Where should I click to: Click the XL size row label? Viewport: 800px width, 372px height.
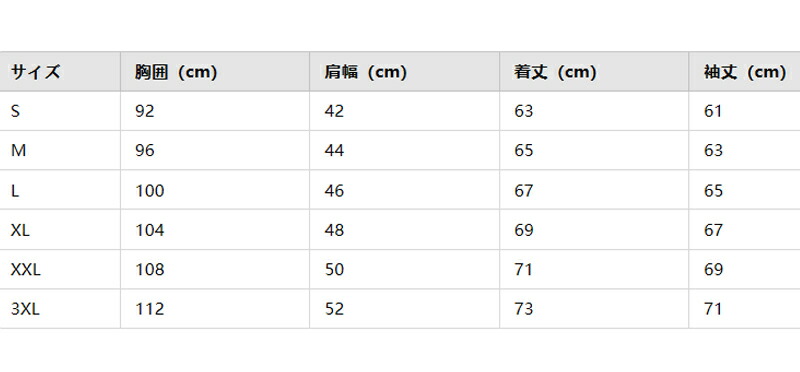click(20, 230)
